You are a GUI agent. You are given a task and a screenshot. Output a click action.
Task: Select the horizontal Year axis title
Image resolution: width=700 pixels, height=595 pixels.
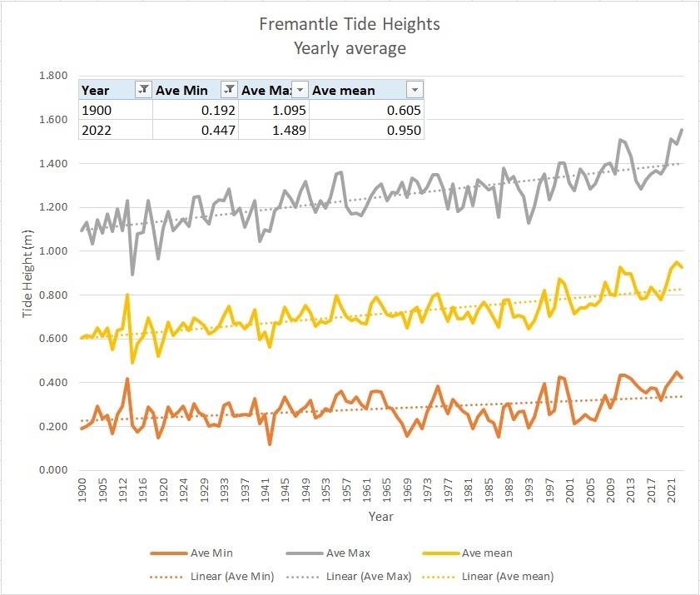pos(381,517)
